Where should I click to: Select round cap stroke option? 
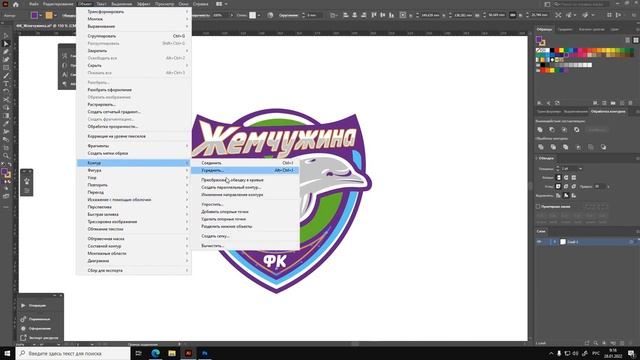[x=566, y=178]
